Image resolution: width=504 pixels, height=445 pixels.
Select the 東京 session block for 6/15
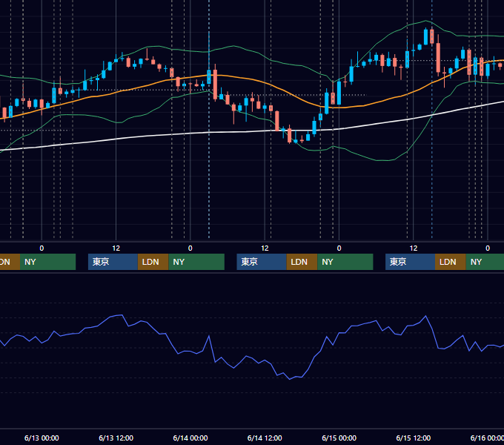(x=410, y=262)
